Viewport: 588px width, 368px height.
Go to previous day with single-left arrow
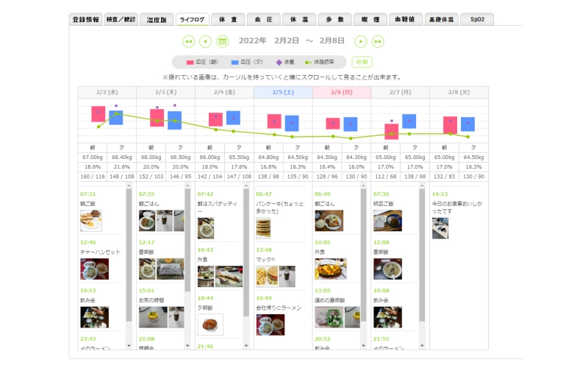(x=206, y=42)
